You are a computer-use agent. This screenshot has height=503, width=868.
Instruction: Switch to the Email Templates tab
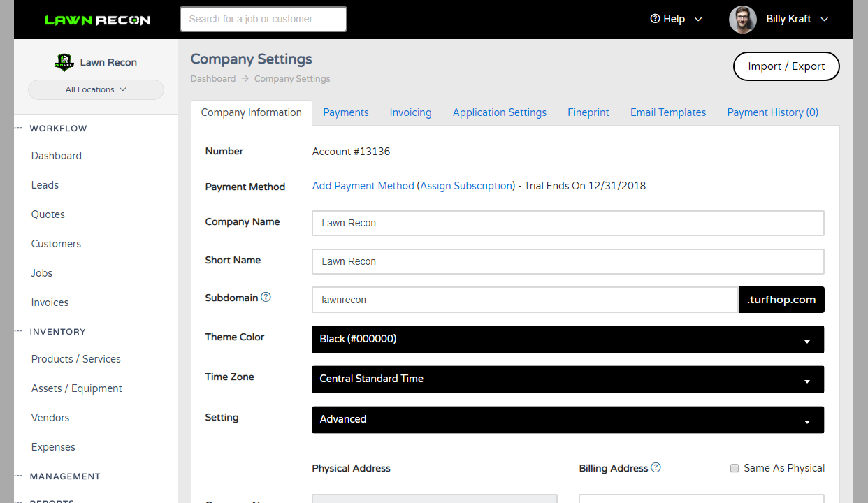click(667, 112)
